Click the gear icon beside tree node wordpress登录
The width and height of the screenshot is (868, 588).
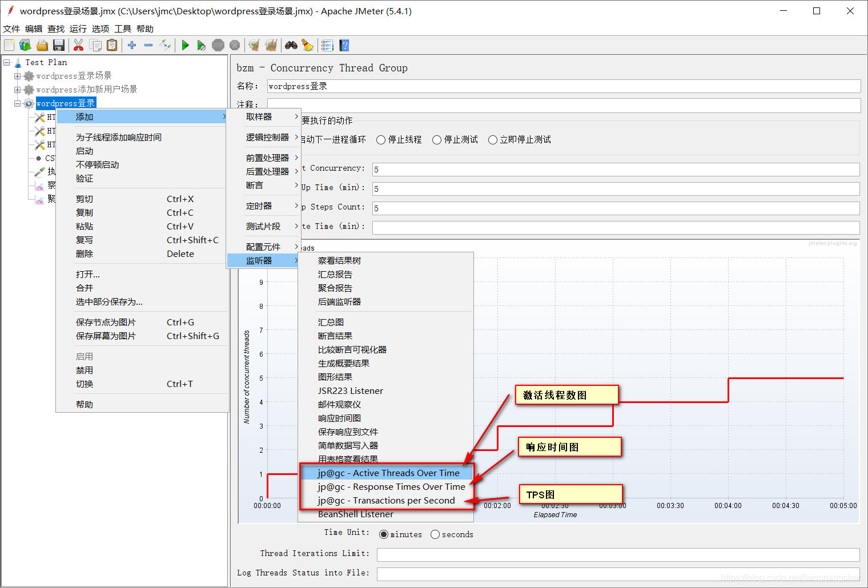coord(29,103)
